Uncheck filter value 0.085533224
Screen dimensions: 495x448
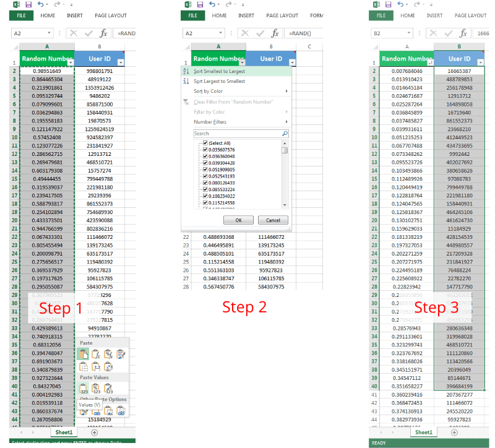[205, 189]
